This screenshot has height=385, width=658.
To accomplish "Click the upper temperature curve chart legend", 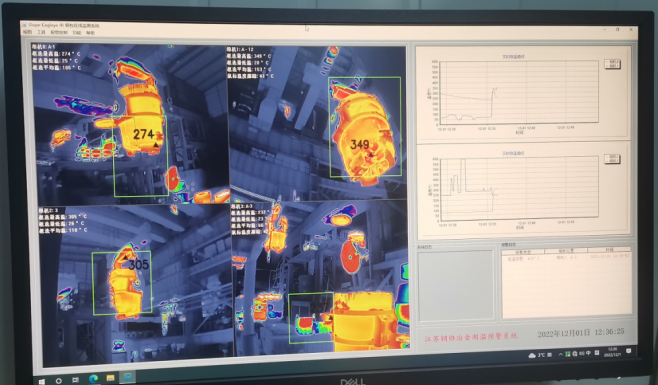I will pos(612,64).
